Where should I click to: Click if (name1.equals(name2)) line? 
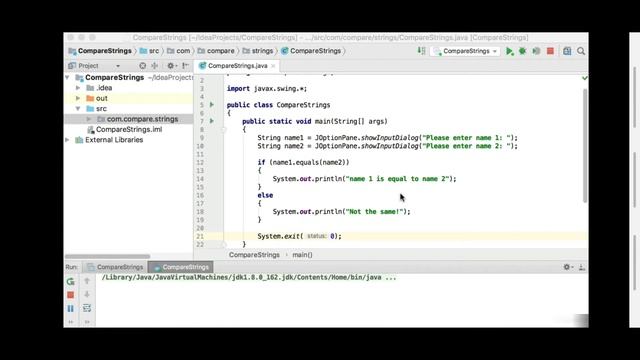coord(303,162)
